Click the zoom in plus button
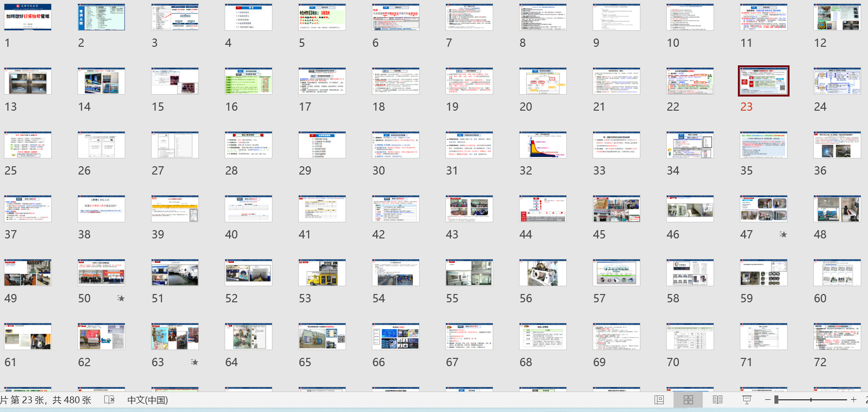The width and height of the screenshot is (868, 412). [853, 400]
